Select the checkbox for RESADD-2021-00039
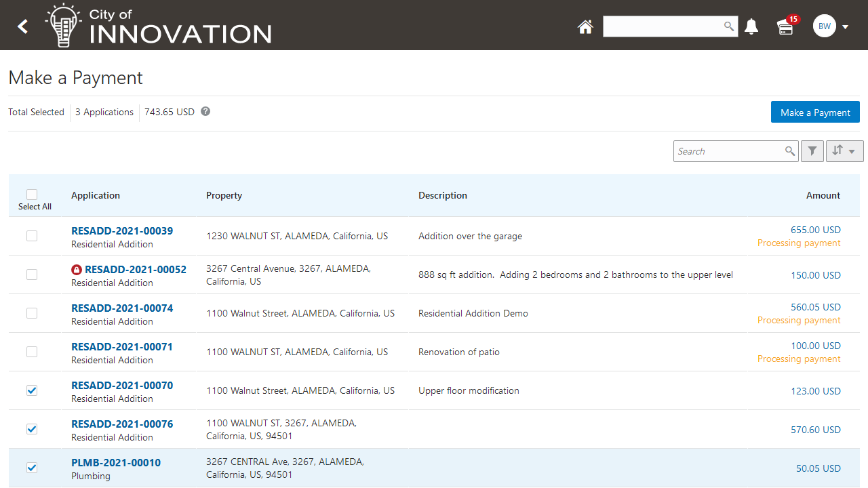The width and height of the screenshot is (868, 488). coord(31,236)
